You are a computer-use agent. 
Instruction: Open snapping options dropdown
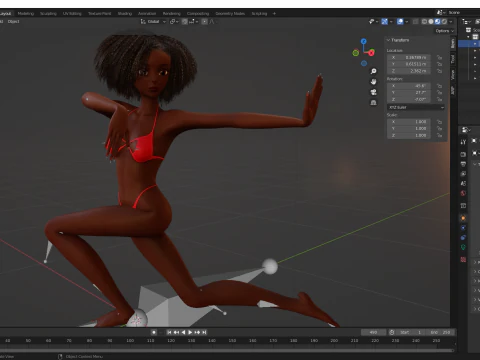tap(193, 21)
